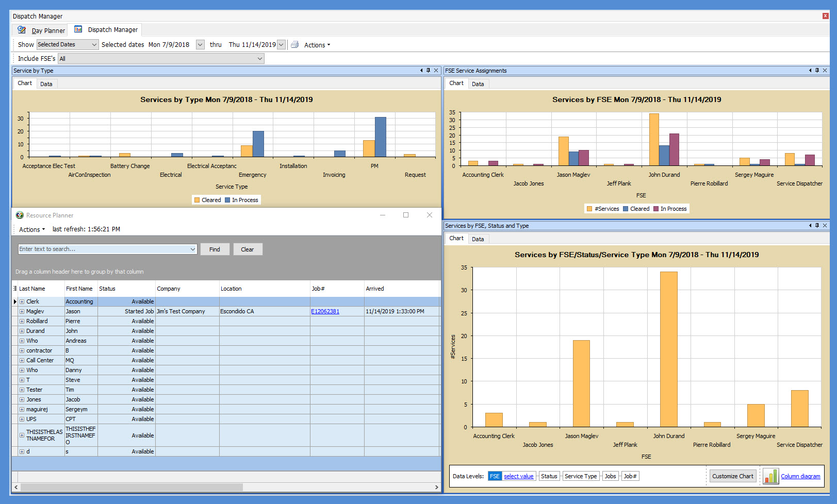Viewport: 837px width, 504px height.
Task: Open the Thu 11/14/2019 date picker
Action: pyautogui.click(x=281, y=44)
